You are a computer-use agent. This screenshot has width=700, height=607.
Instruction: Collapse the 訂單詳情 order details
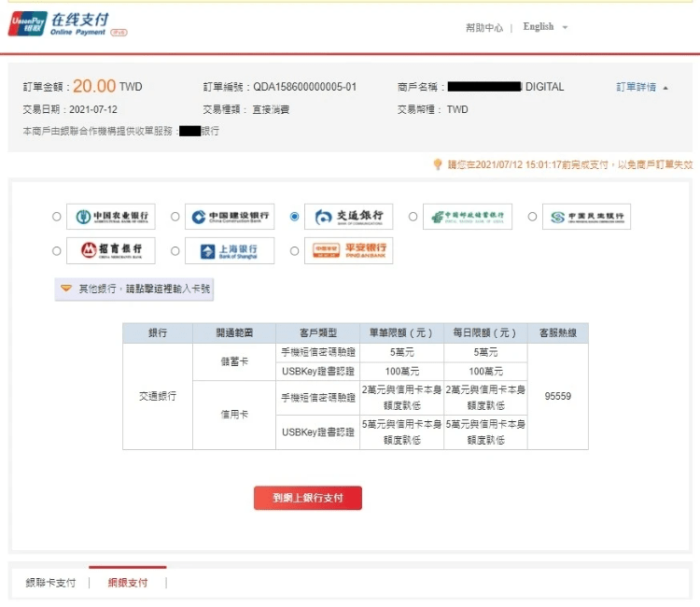pos(642,87)
